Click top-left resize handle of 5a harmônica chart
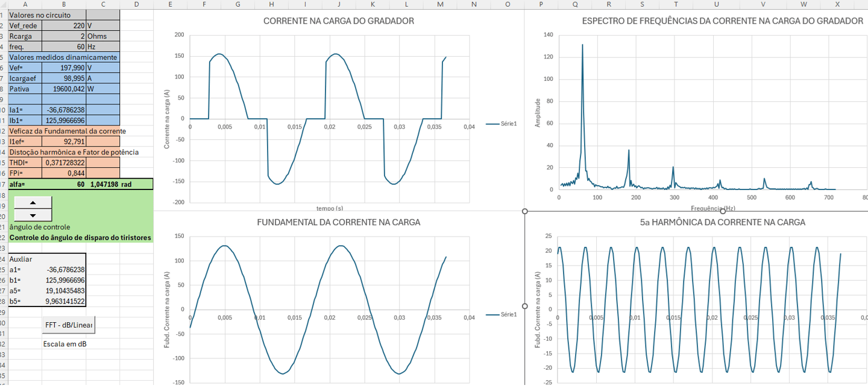868x391 pixels. point(525,211)
